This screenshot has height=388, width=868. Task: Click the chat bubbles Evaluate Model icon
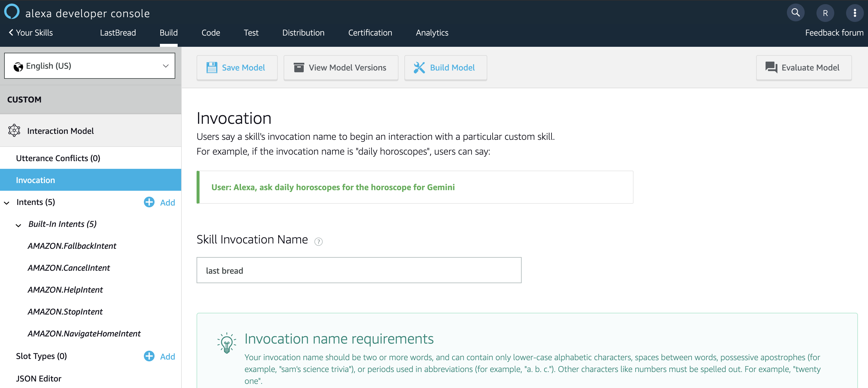point(771,68)
